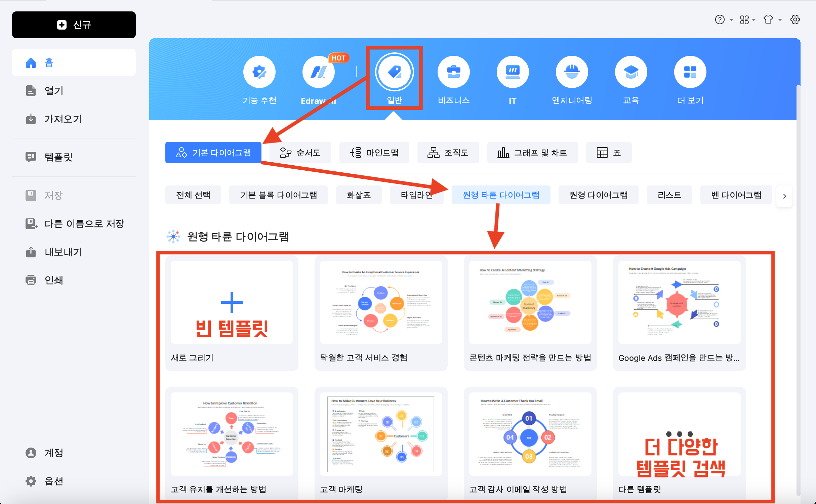The width and height of the screenshot is (816, 504).
Task: Toggle 저장 sidebar option
Action: point(52,195)
